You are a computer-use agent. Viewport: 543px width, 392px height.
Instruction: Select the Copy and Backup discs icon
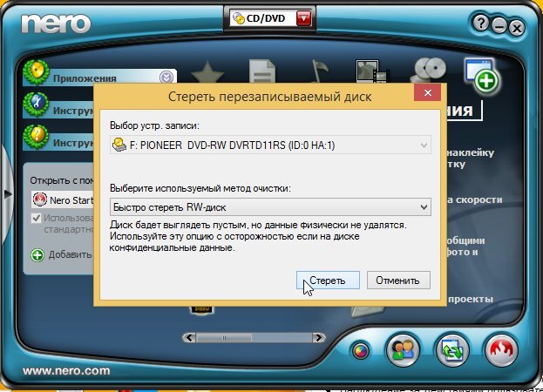pyautogui.click(x=429, y=71)
